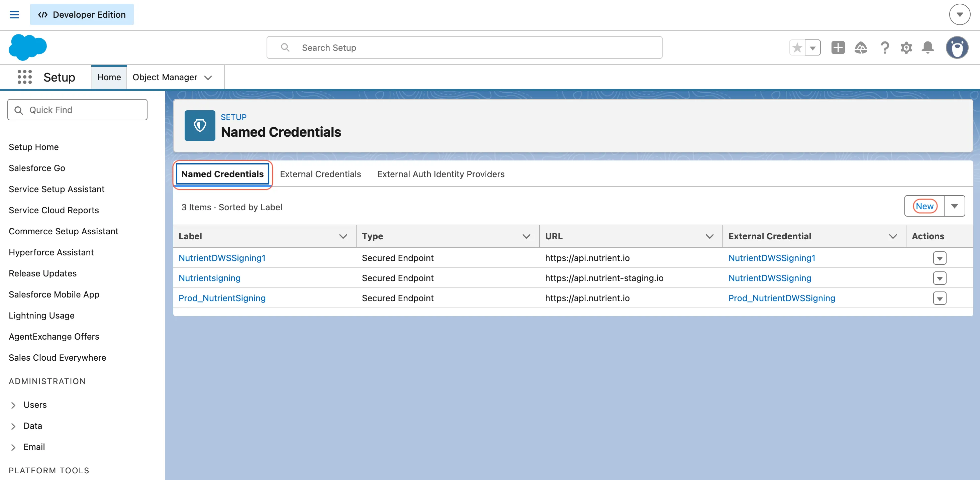Open the Object Manager tab

[x=165, y=77]
